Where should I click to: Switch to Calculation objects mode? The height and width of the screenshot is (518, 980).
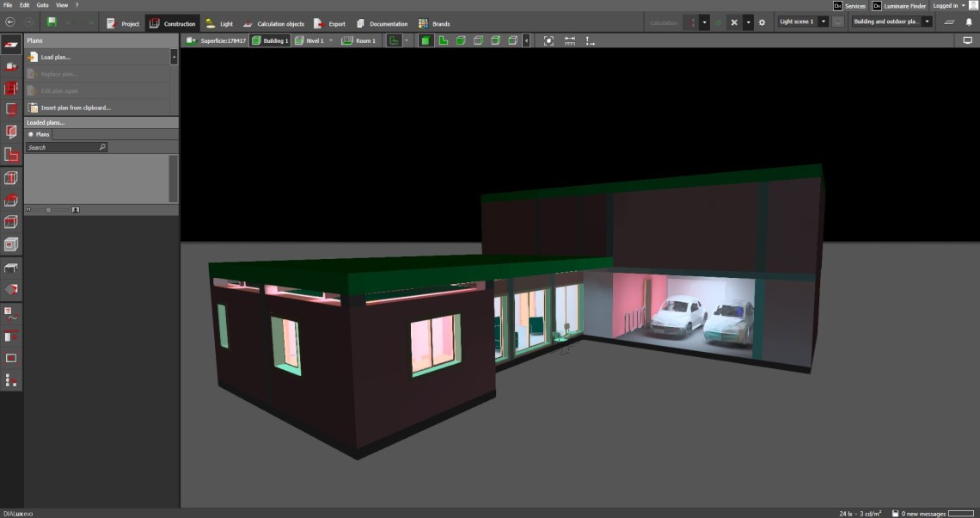(273, 23)
